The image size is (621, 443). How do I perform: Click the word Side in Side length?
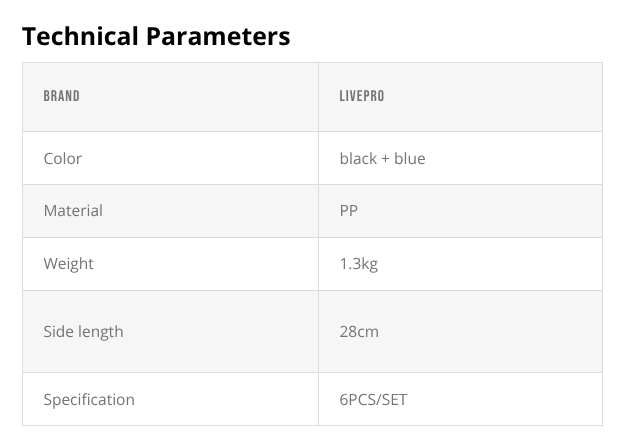pos(58,331)
